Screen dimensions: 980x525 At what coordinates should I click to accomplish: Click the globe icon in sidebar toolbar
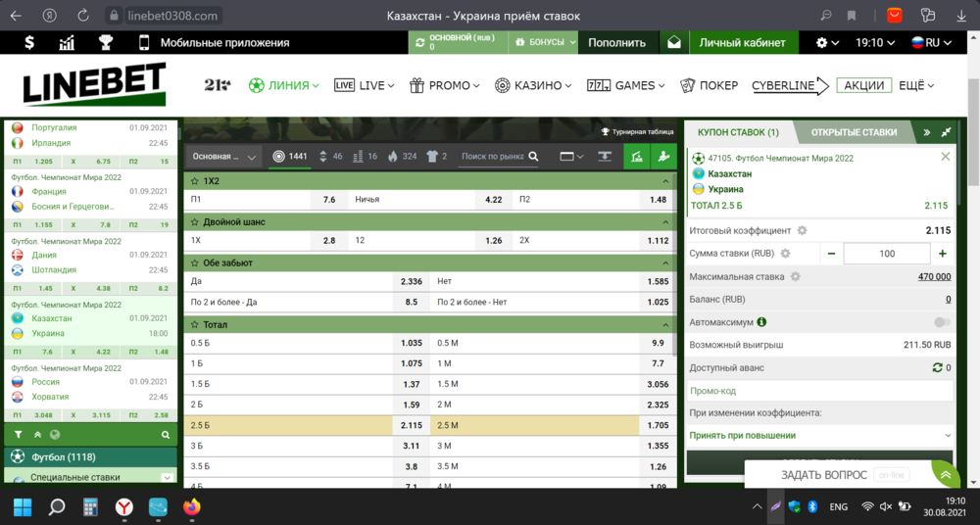55,434
